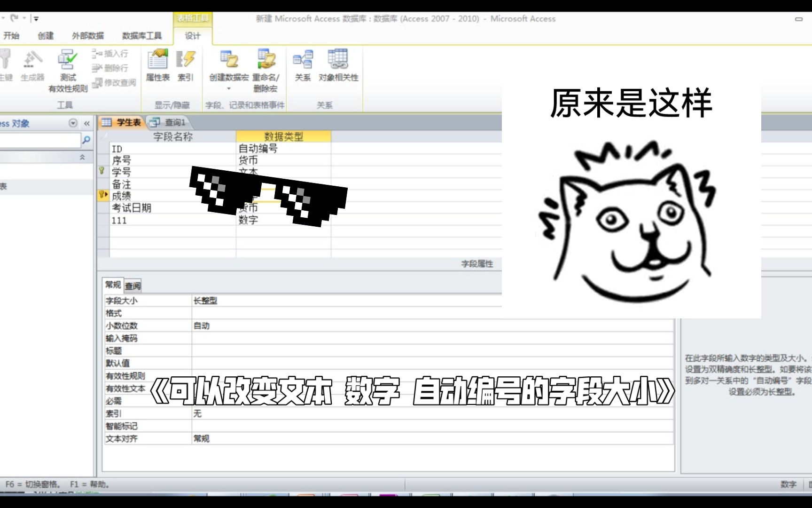Select the 常规 field properties tab
This screenshot has height=508, width=812.
113,285
